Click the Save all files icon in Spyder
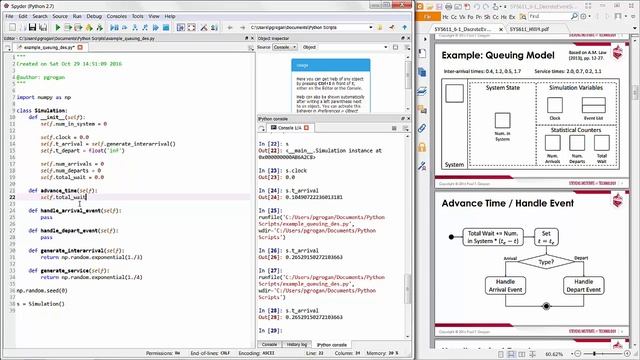Image resolution: width=640 pixels, height=360 pixels. point(42,27)
